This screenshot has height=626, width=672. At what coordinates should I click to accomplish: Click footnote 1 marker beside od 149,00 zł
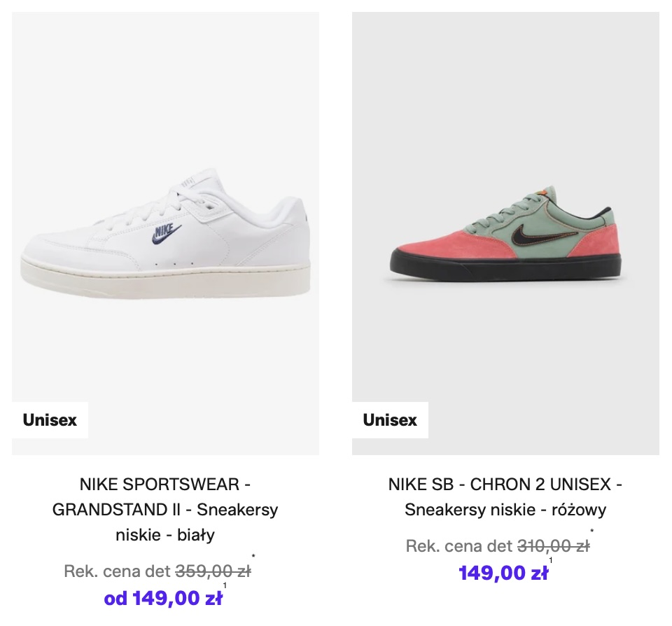(225, 585)
